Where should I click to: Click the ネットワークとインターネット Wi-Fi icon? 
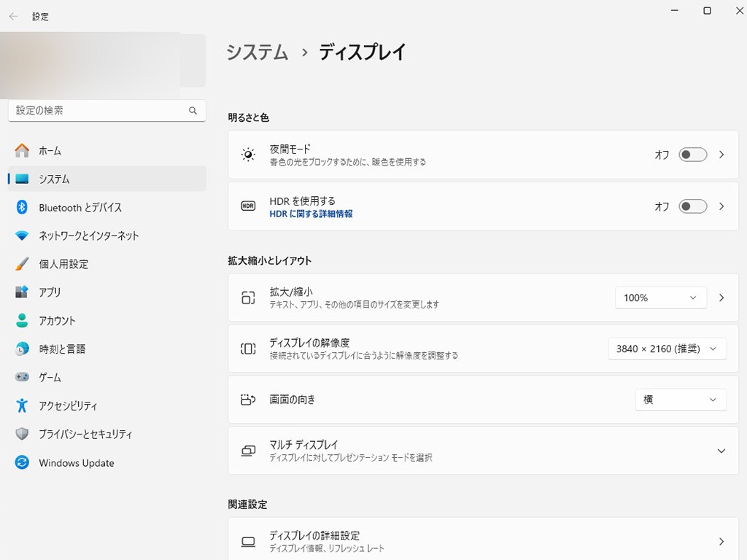click(x=22, y=236)
